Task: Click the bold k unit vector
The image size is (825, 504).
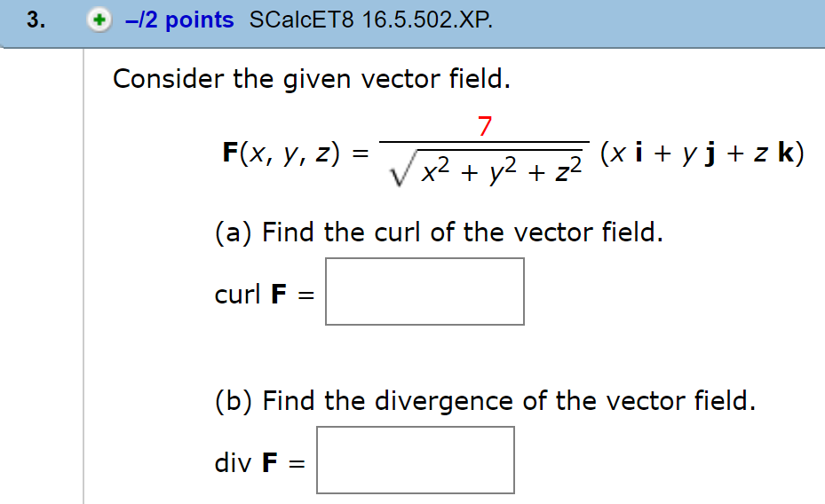Action: [786, 153]
